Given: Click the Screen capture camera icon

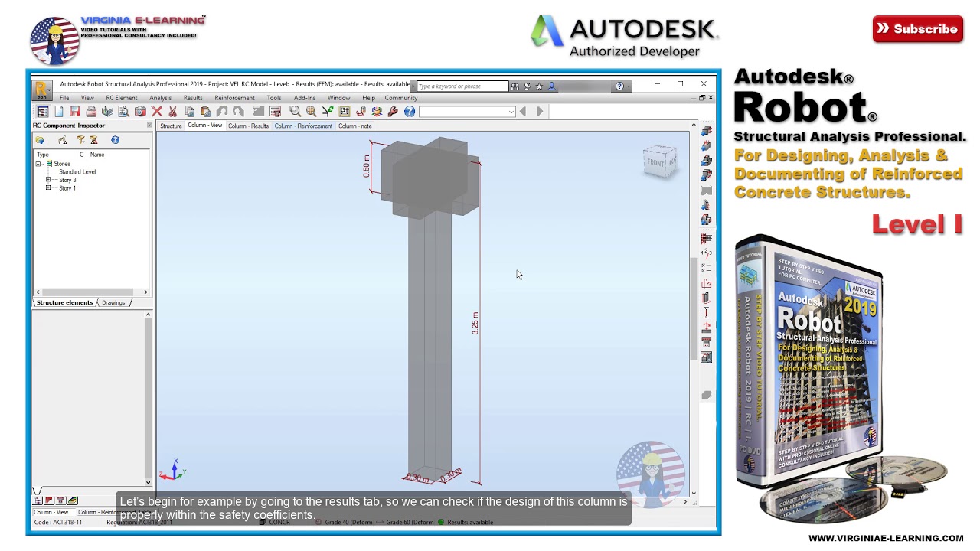Looking at the screenshot, I should (x=140, y=112).
